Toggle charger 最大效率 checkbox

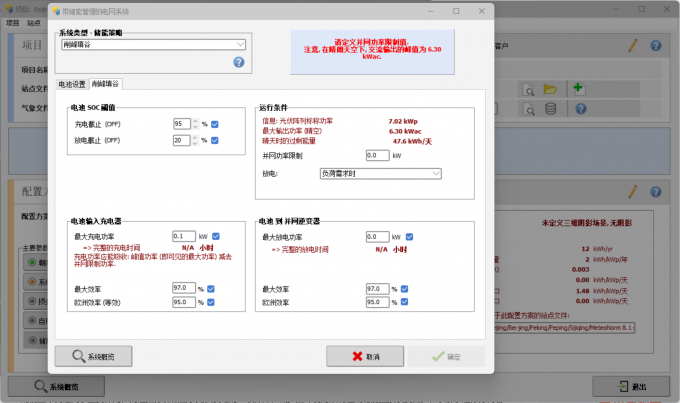tap(211, 289)
